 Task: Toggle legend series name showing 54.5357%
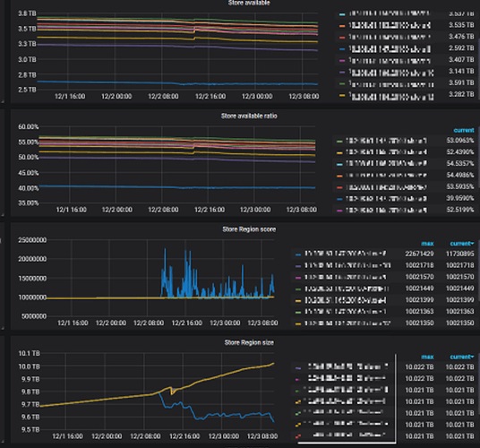386,164
